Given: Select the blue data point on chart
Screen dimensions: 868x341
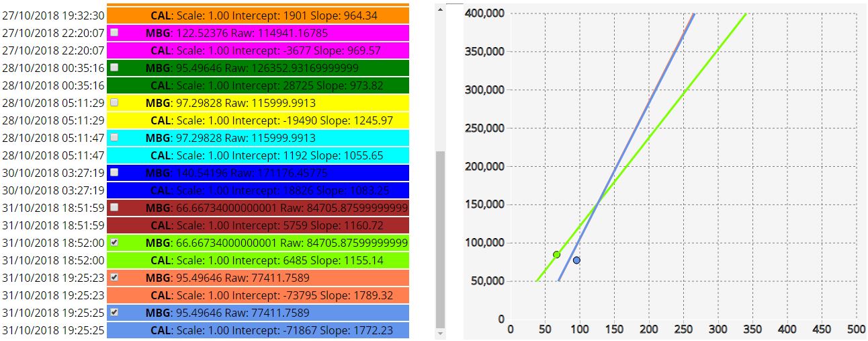Looking at the screenshot, I should 576,260.
